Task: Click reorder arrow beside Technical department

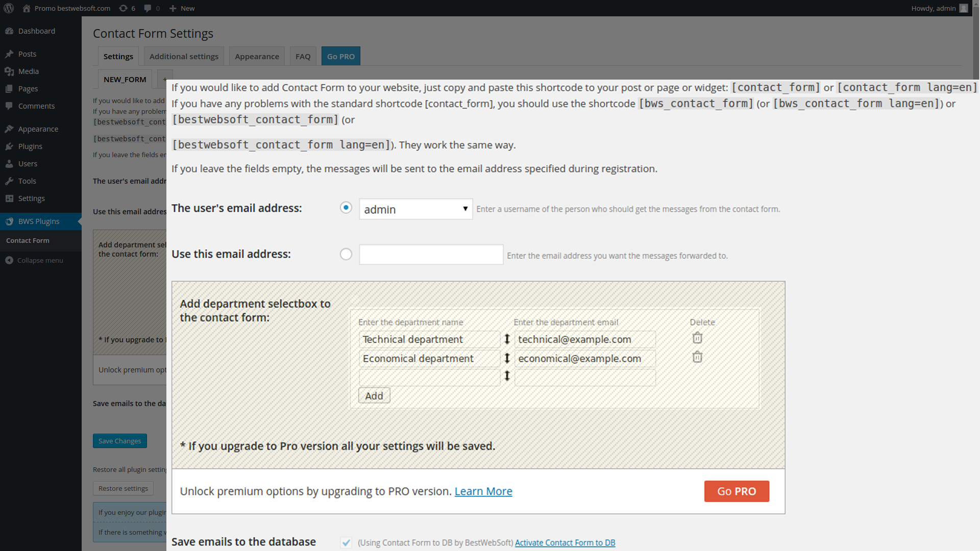Action: 507,339
